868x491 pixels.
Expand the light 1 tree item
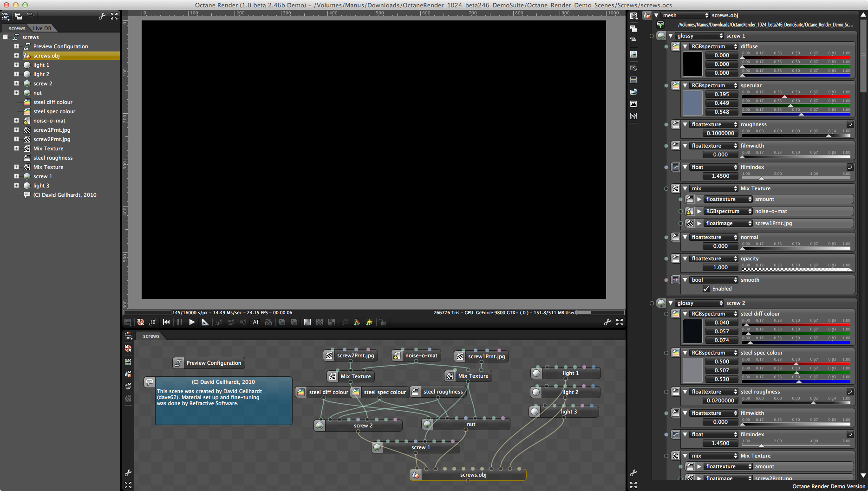coord(16,65)
